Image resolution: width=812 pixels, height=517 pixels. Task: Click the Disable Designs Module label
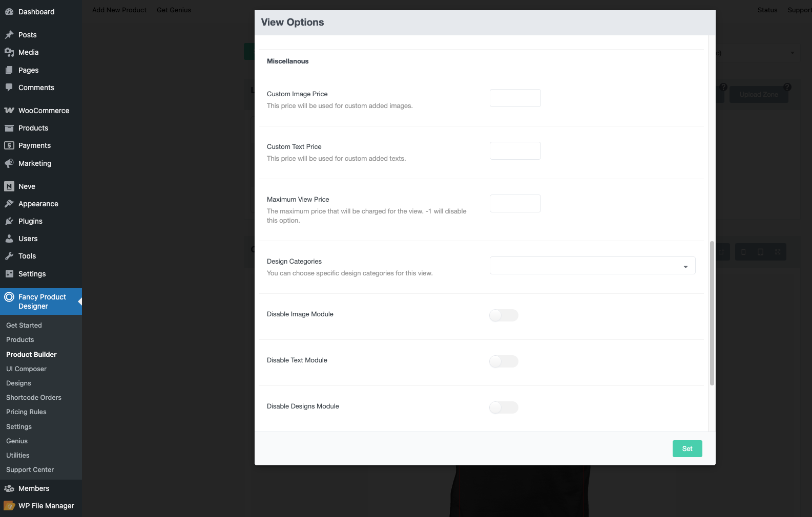(303, 406)
